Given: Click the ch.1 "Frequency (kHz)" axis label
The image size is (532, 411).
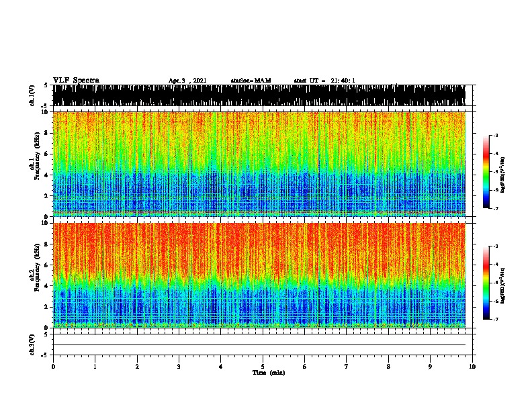Looking at the screenshot, I should click(x=38, y=156).
